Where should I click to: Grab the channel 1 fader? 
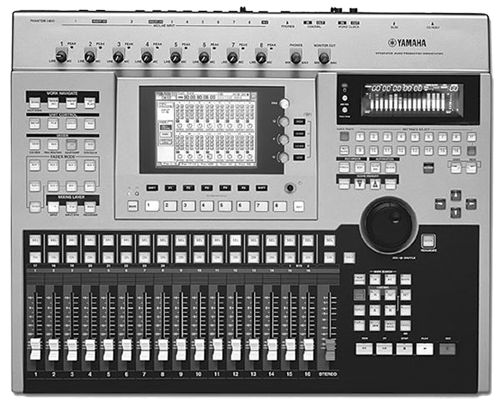35,349
